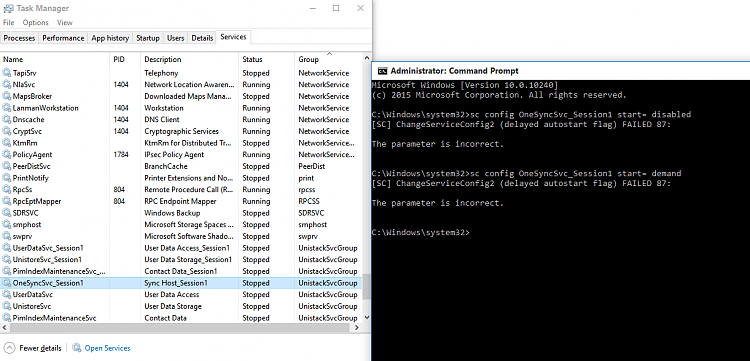This screenshot has width=750, height=361.
Task: Click the horizontal scrollbar left arrow
Action: 4,328
